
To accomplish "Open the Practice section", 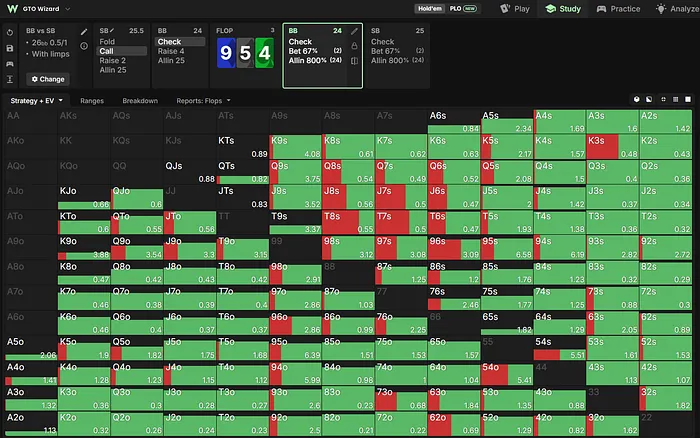I will pos(618,8).
